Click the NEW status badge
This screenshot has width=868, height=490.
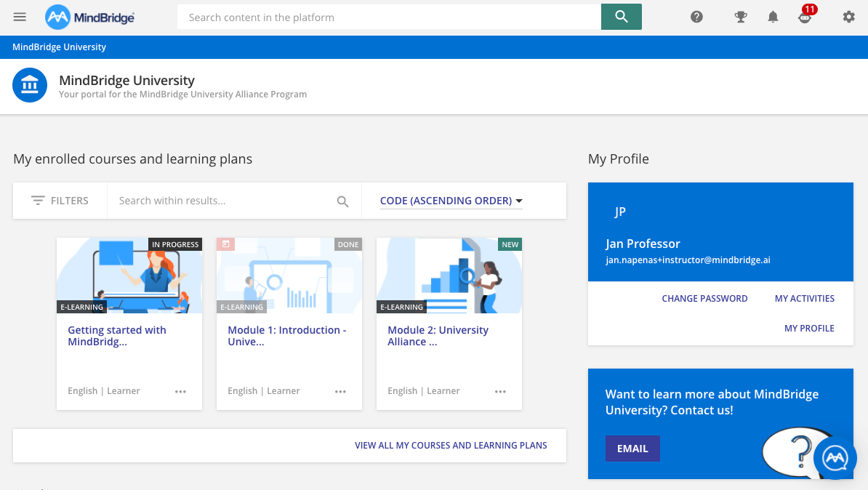(510, 244)
